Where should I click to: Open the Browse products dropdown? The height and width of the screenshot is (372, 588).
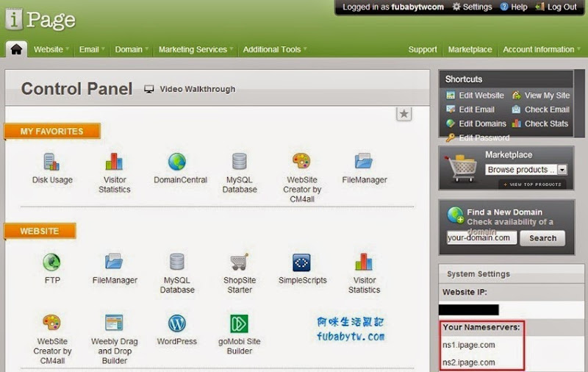[x=526, y=170]
